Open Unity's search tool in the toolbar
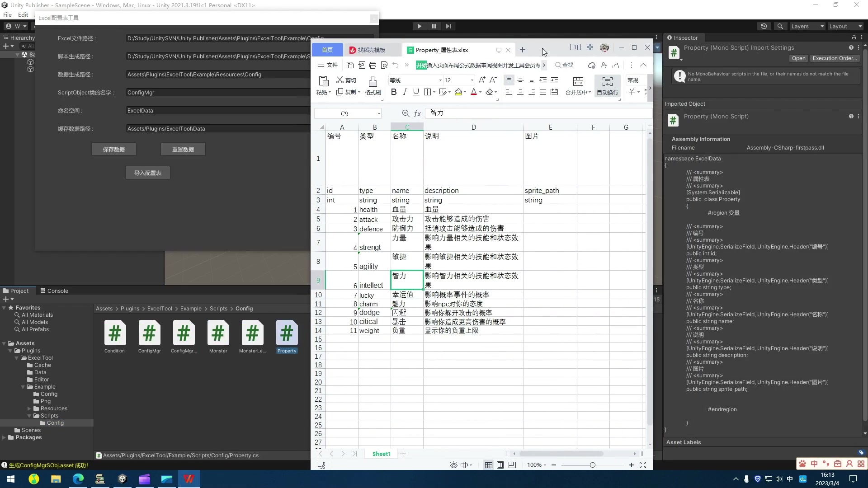This screenshot has height=488, width=868. click(780, 26)
